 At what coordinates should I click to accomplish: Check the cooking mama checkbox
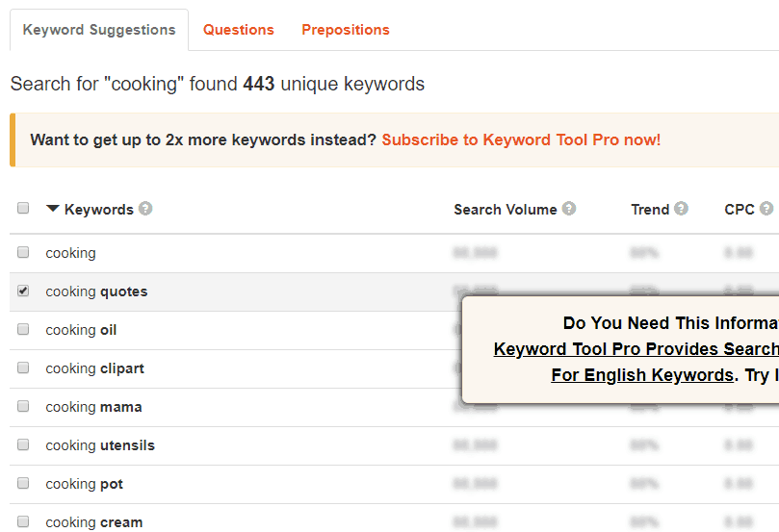[23, 406]
